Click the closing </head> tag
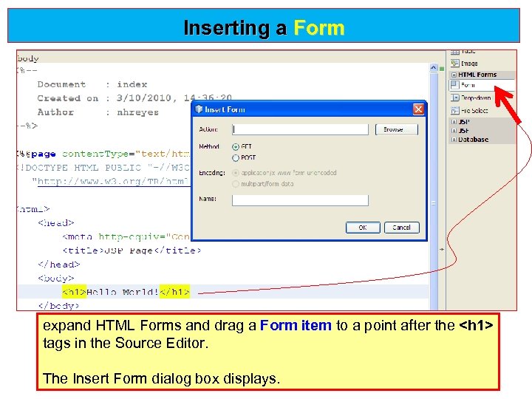The width and height of the screenshot is (532, 399). (x=59, y=265)
